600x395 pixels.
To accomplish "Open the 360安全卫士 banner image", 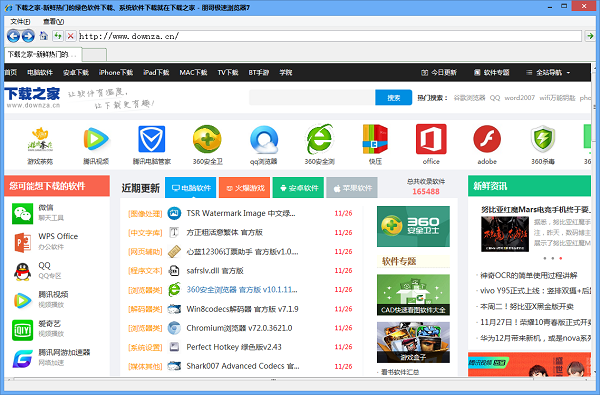I will pyautogui.click(x=413, y=226).
